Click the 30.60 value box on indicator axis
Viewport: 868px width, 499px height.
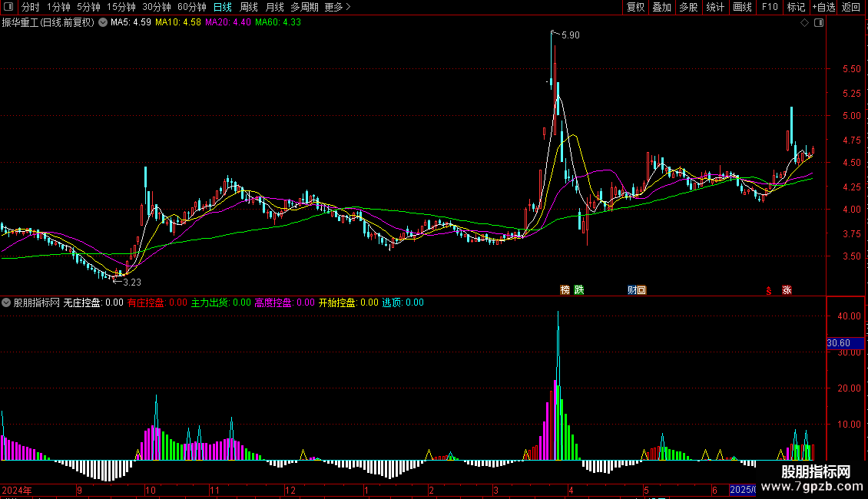tap(845, 344)
